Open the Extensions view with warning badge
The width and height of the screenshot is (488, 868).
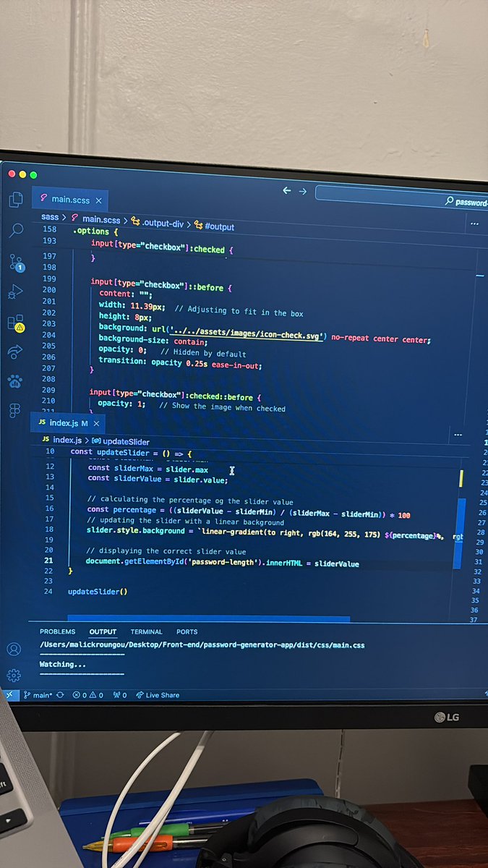point(15,323)
